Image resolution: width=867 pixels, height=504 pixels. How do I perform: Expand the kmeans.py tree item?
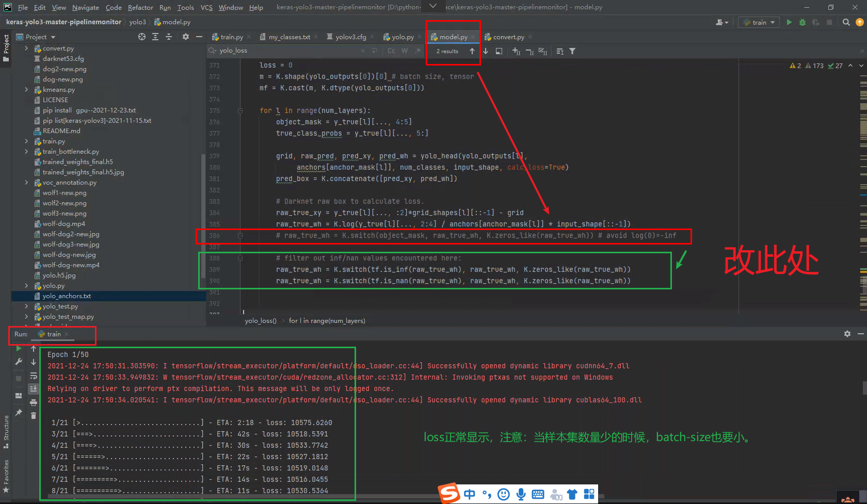point(26,89)
